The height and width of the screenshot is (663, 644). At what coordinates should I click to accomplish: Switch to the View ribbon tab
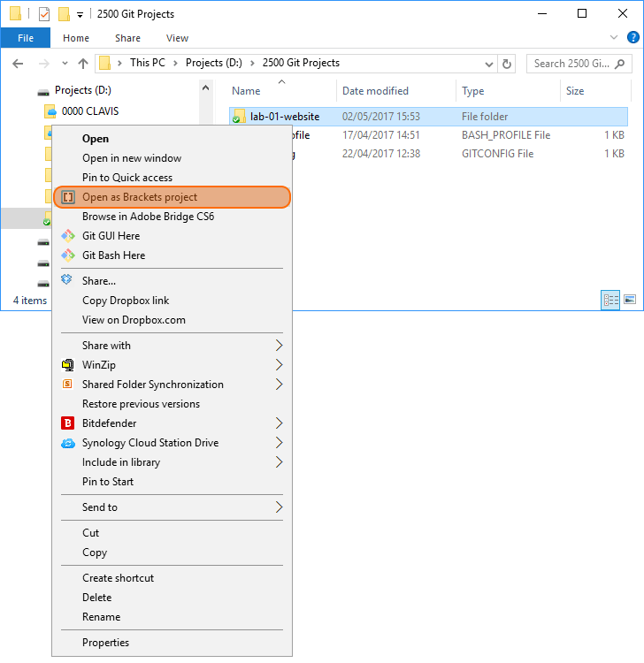tap(177, 38)
